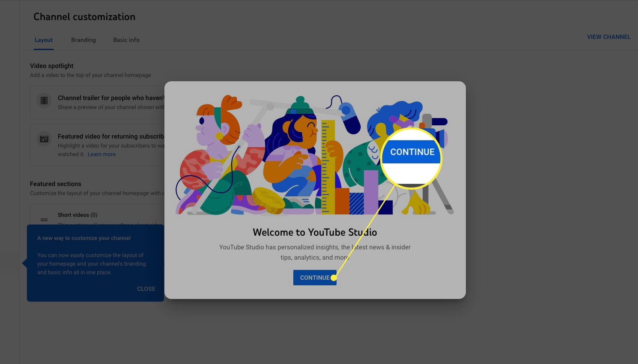Follow the Learn more link
This screenshot has height=364, width=638.
pyautogui.click(x=101, y=154)
